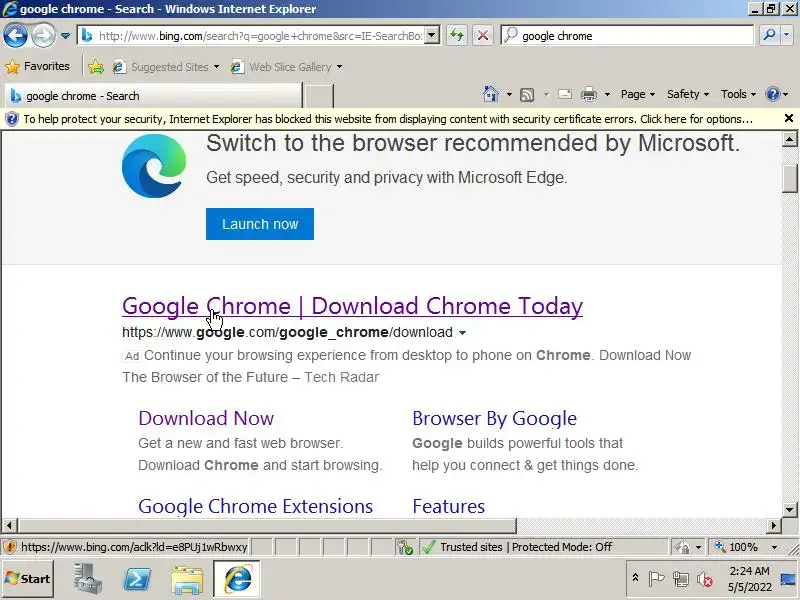This screenshot has width=800, height=600.
Task: Click the Microsoft Edge logo
Action: (154, 166)
